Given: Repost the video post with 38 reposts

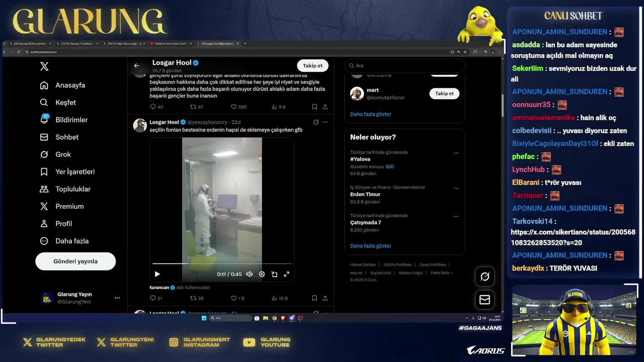Looking at the screenshot, I should 196,298.
